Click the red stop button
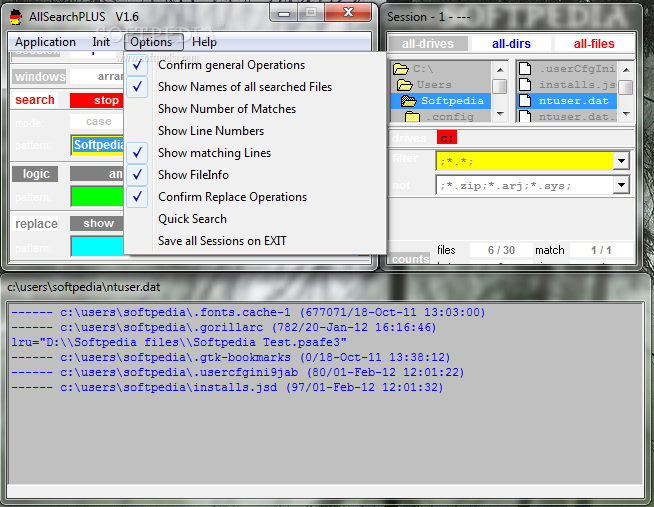Screen dimensions: 654x507 tap(97, 100)
